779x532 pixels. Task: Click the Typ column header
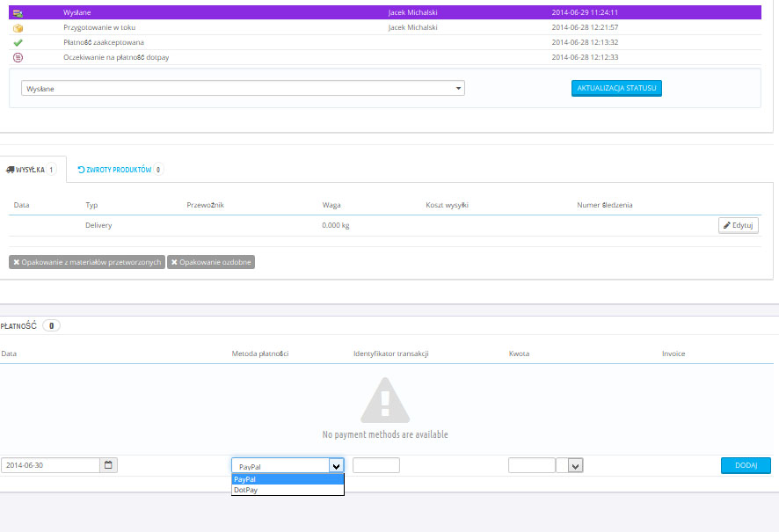point(91,205)
